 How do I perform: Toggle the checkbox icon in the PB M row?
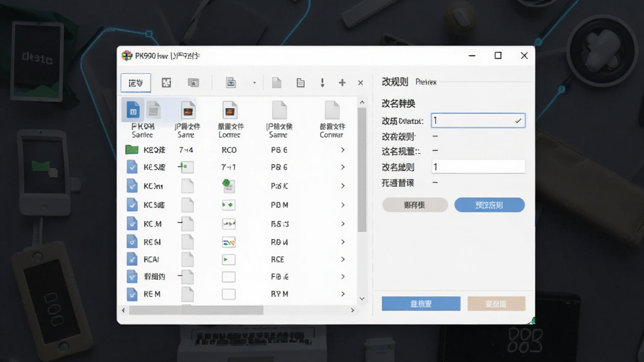[132, 204]
